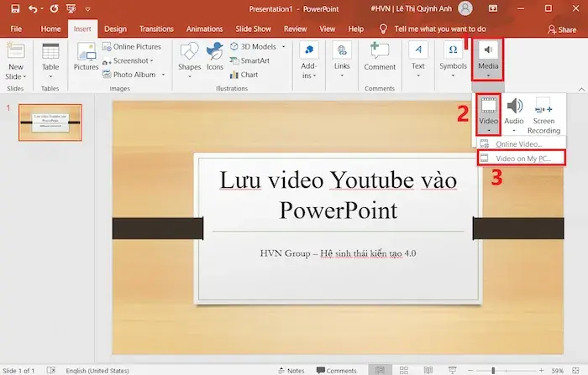Start Slide Show from status bar

point(452,370)
